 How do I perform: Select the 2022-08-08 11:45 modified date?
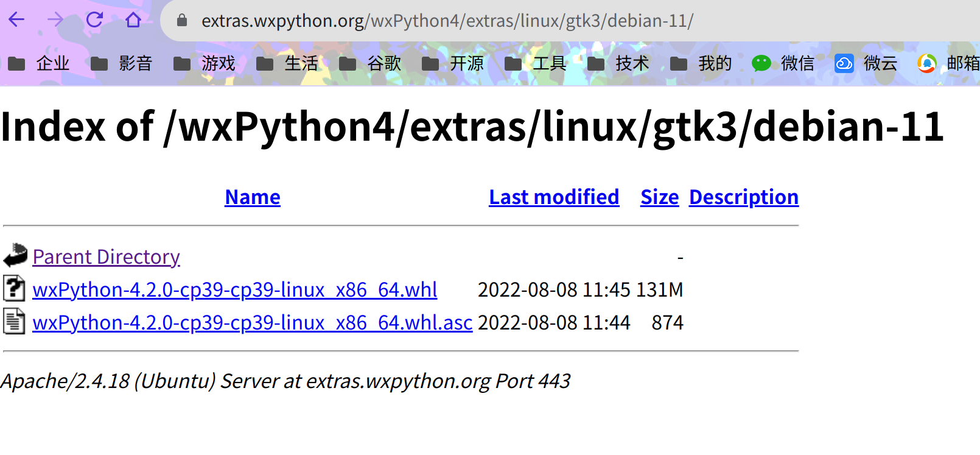(x=554, y=290)
